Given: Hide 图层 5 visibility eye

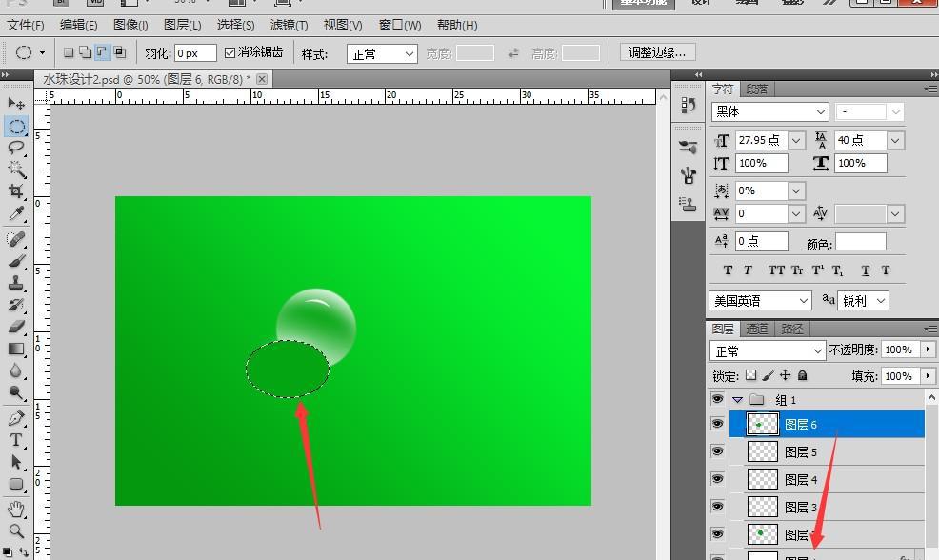Looking at the screenshot, I should click(x=717, y=451).
